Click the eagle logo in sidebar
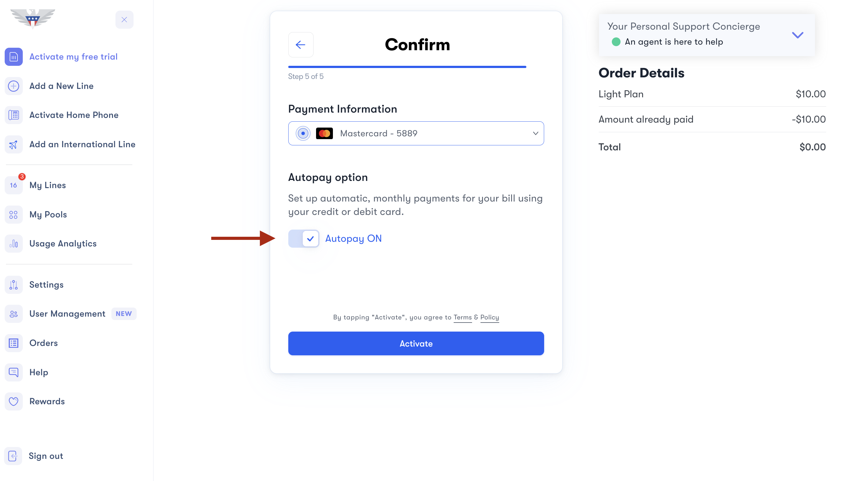 (32, 18)
